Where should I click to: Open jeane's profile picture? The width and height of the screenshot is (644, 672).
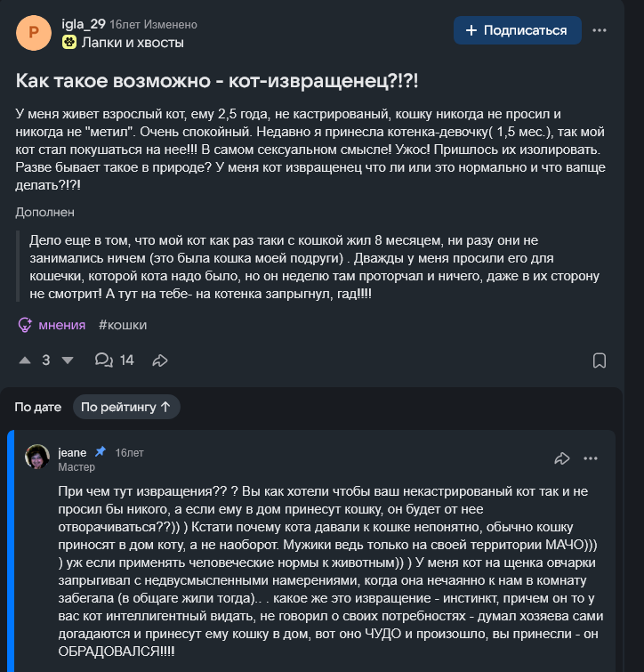(37, 457)
